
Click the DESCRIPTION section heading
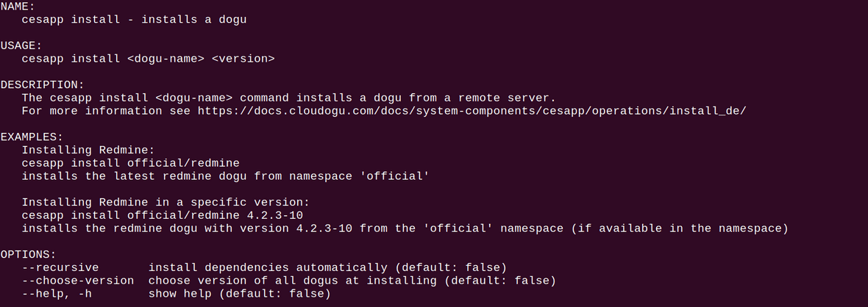click(x=43, y=84)
